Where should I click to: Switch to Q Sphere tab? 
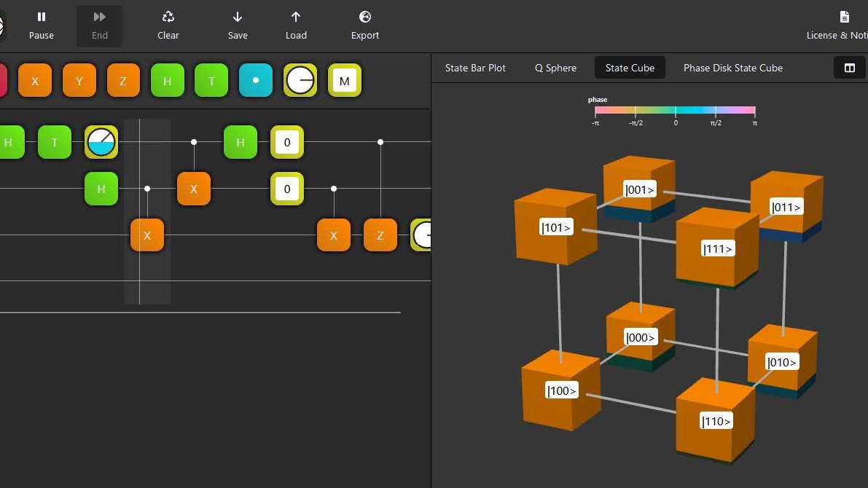[x=556, y=68]
